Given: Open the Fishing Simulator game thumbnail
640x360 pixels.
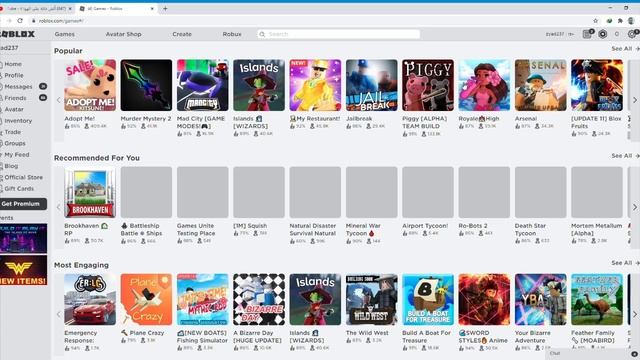Looking at the screenshot, I should point(202,299).
